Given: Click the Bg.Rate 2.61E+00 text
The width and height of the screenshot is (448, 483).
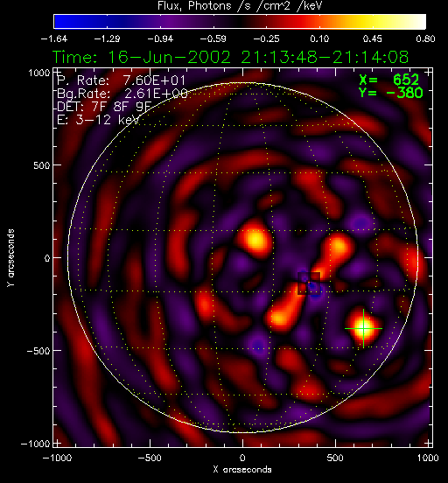Looking at the screenshot, I should pyautogui.click(x=122, y=94).
